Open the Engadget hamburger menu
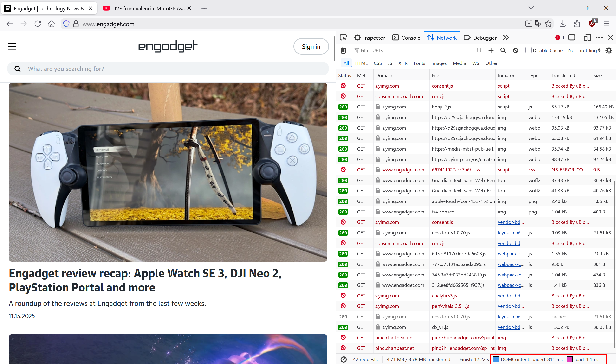The image size is (616, 364). point(12,46)
